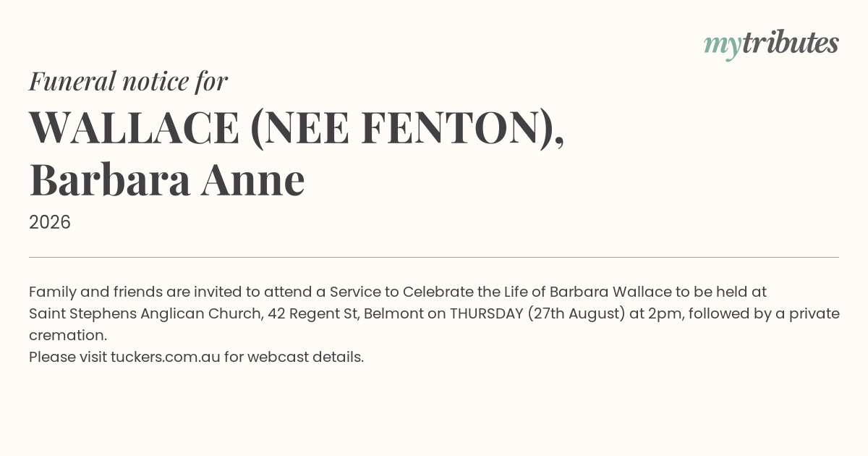Screen dimensions: 868x456
Task: Click the year 2026
Action: click(50, 222)
